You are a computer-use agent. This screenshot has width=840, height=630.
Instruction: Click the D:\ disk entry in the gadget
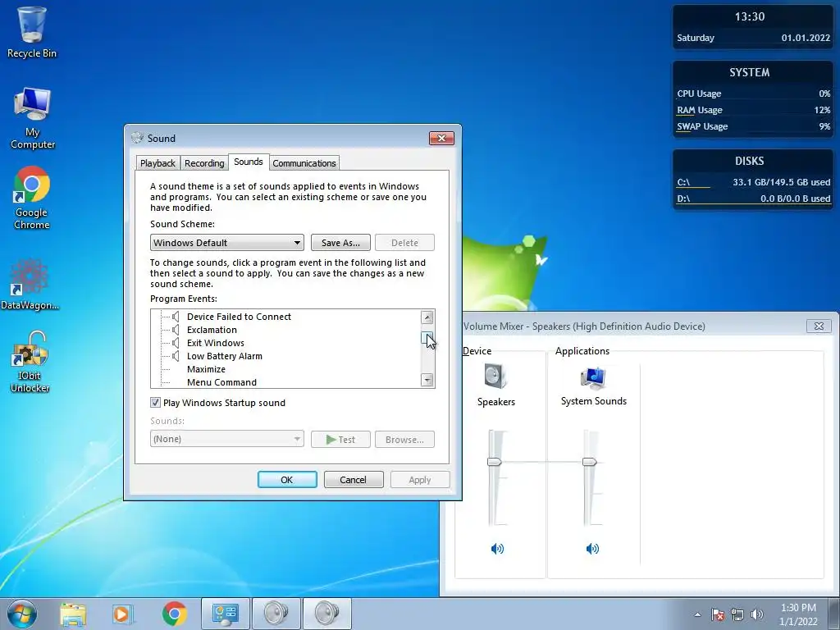click(753, 199)
